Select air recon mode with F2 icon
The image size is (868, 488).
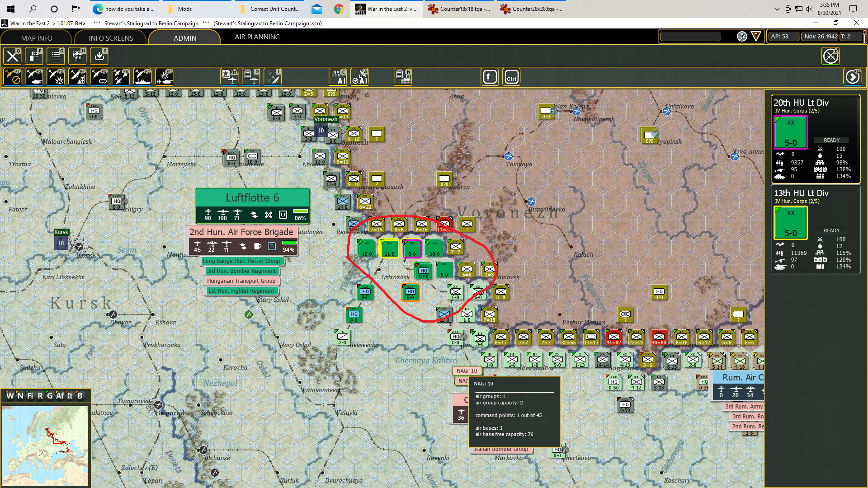[34, 77]
